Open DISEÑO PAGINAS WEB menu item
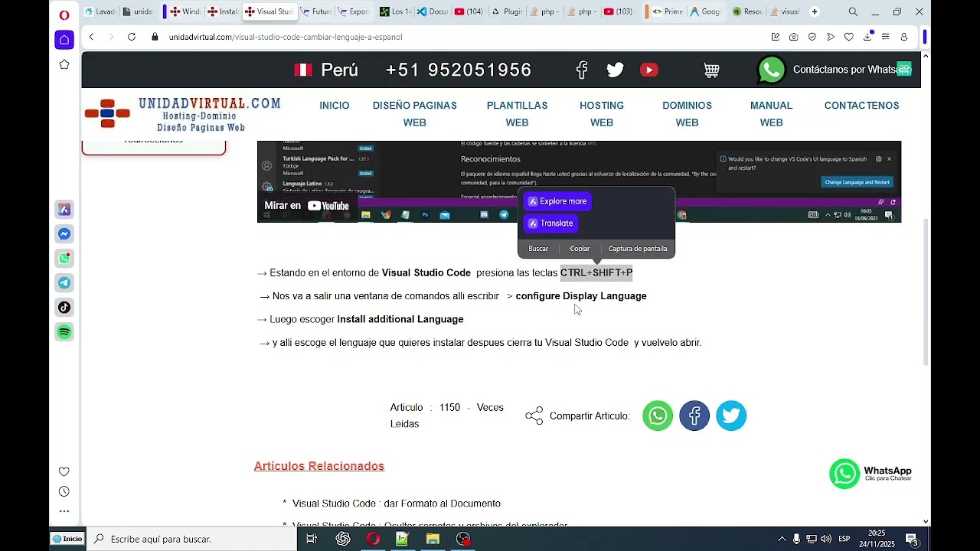980x551 pixels. [415, 114]
